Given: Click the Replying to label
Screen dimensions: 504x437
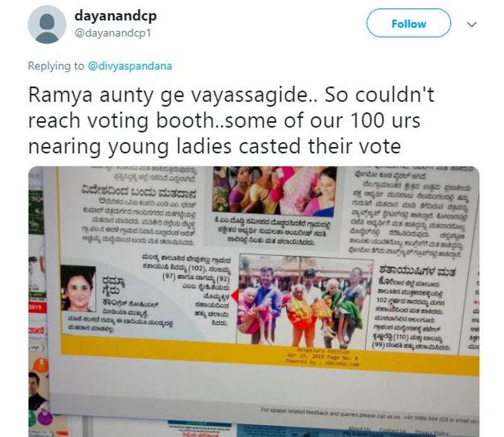Looking at the screenshot, I should coord(56,66).
